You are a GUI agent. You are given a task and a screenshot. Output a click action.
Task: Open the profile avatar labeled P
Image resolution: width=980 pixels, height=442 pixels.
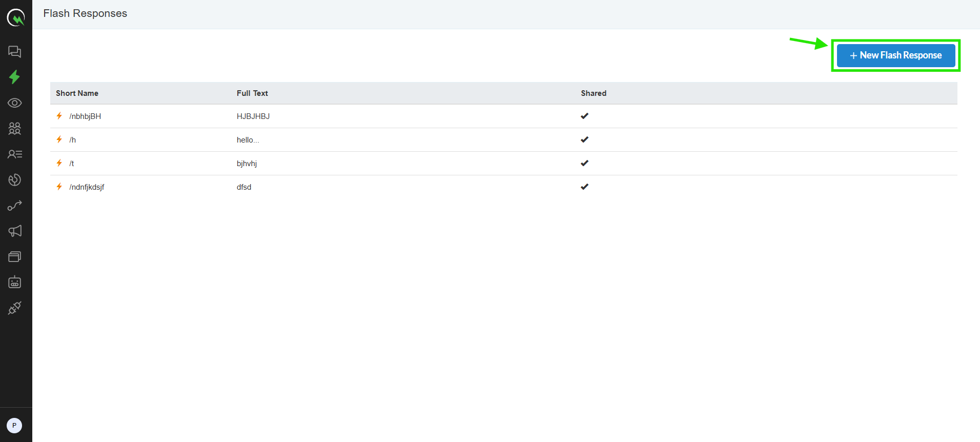pos(14,425)
